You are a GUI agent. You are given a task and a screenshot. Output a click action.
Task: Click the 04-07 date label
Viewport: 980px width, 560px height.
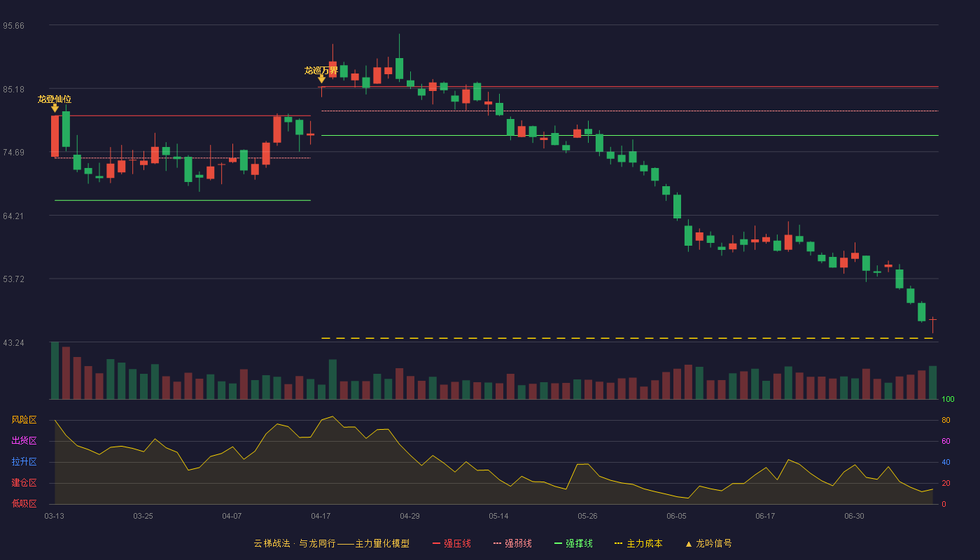(x=232, y=516)
